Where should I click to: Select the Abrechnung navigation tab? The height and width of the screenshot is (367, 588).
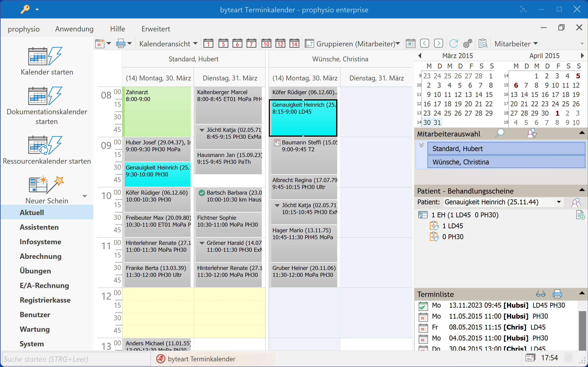pyautogui.click(x=41, y=256)
